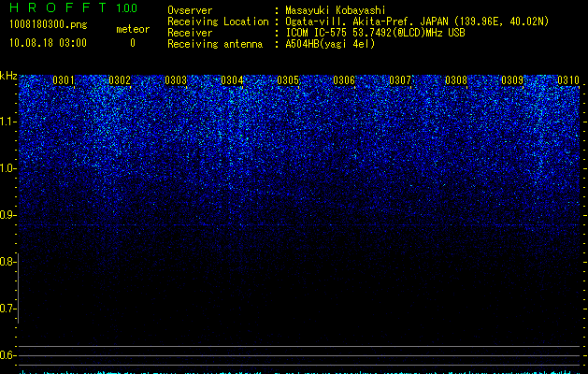Viewport: 588px width, 374px height.
Task: Click the HROFFT title text
Action: [58, 7]
